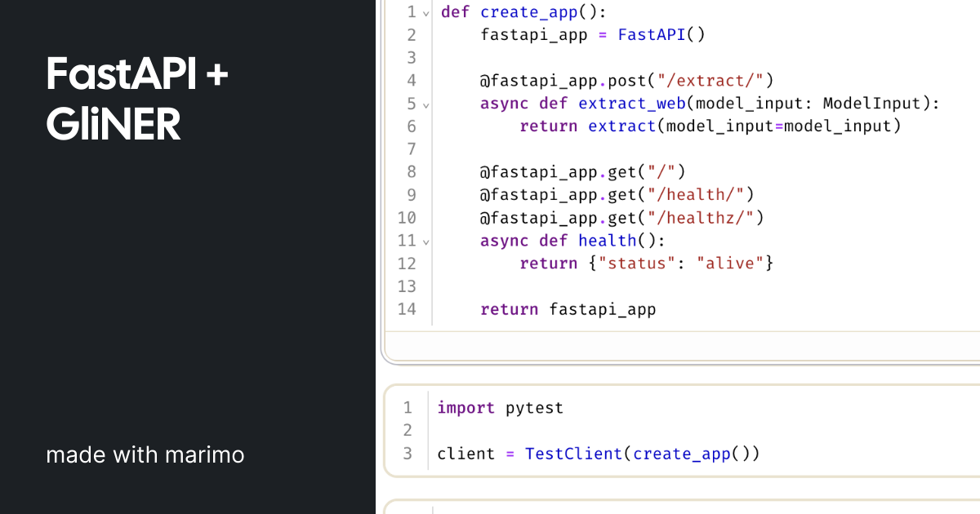The height and width of the screenshot is (514, 980).
Task: Click line number 14 in first cell
Action: tap(406, 309)
